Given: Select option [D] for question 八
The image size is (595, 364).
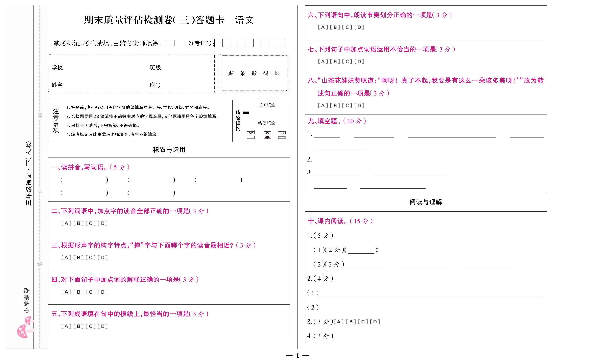Looking at the screenshot, I should [359, 105].
